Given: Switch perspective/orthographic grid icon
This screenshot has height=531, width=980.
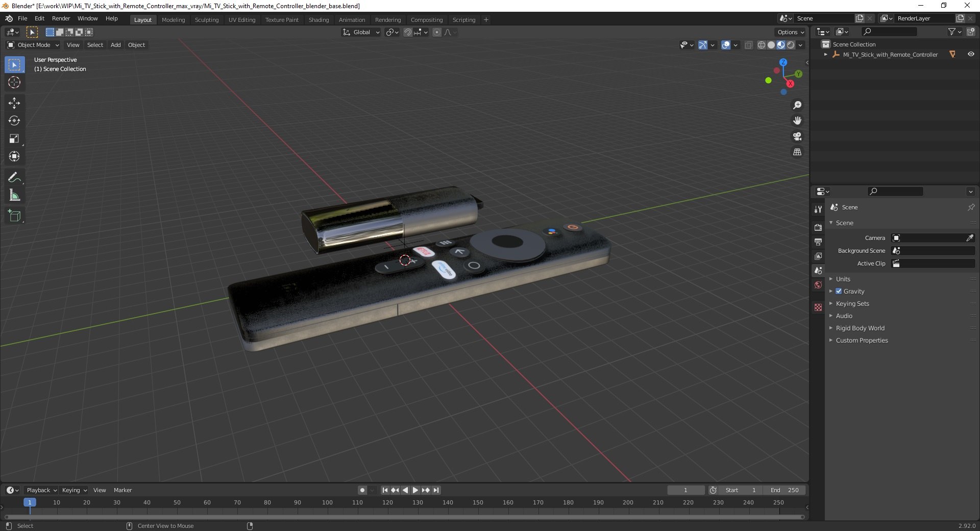Looking at the screenshot, I should pos(797,152).
